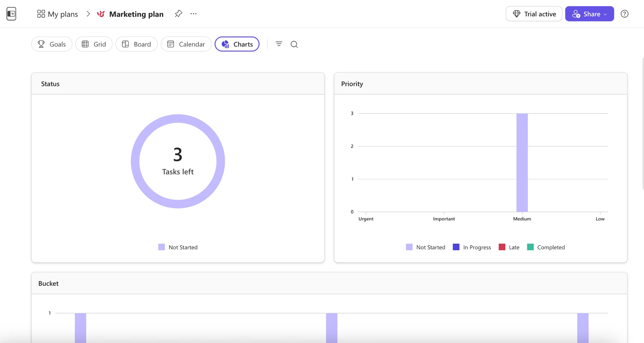The width and height of the screenshot is (644, 343).
Task: Click the My plans grid icon
Action: [41, 14]
